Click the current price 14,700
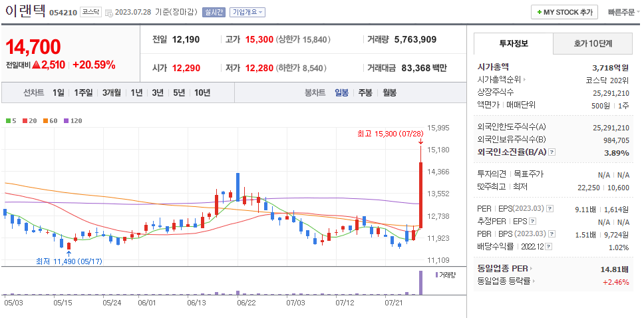The image size is (644, 318). (33, 47)
